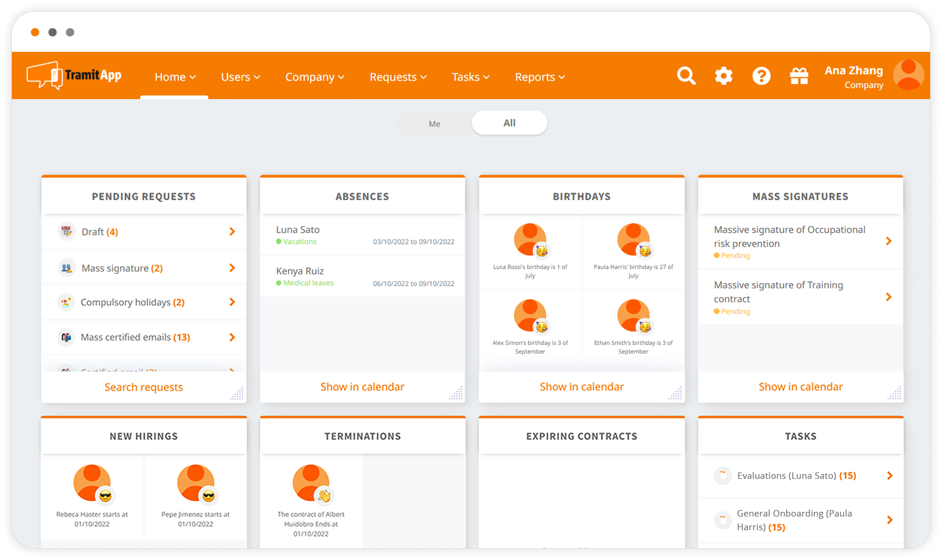The image size is (942, 560).
Task: Click Ana Zhang's profile avatar
Action: click(x=908, y=75)
